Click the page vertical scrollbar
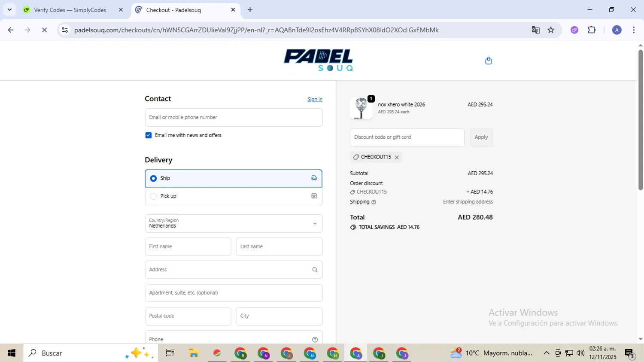 click(x=640, y=119)
